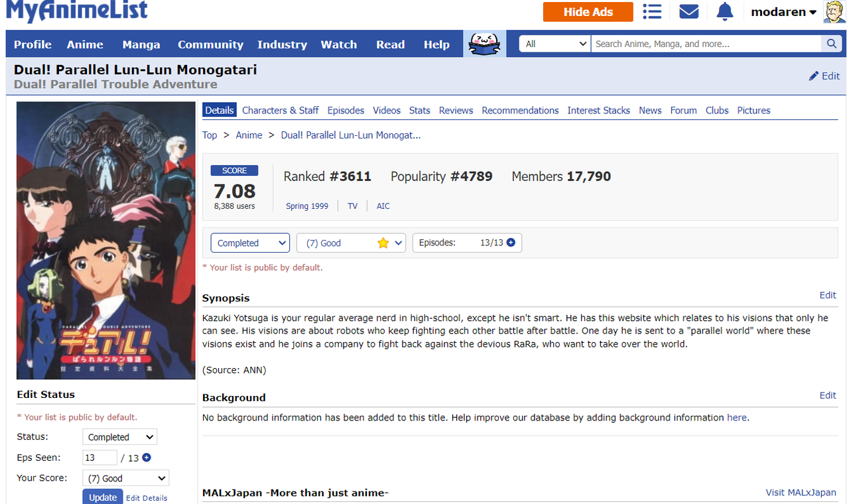
Task: Open the Manga menu
Action: pos(141,44)
